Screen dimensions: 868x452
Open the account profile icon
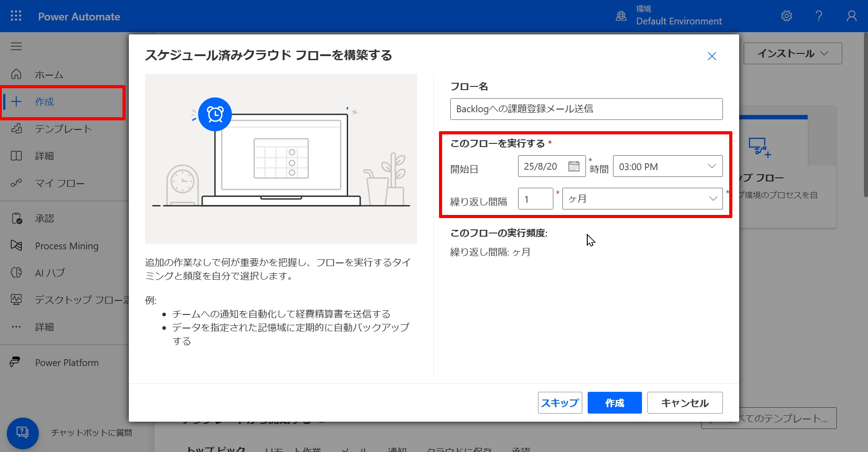coord(852,16)
